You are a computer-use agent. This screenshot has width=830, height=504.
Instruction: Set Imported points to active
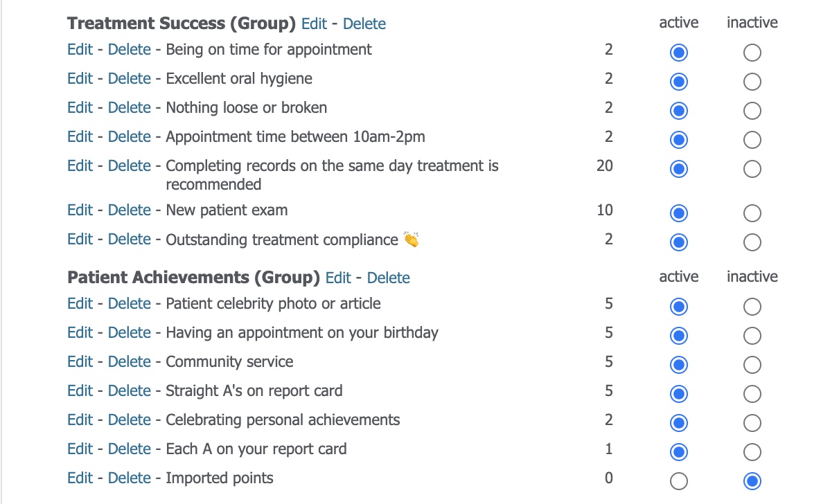click(678, 481)
